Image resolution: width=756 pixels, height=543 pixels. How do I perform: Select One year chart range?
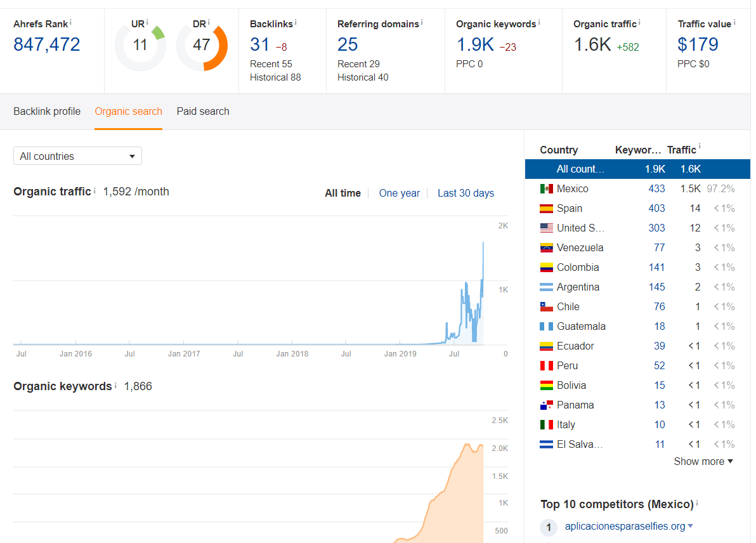point(399,193)
